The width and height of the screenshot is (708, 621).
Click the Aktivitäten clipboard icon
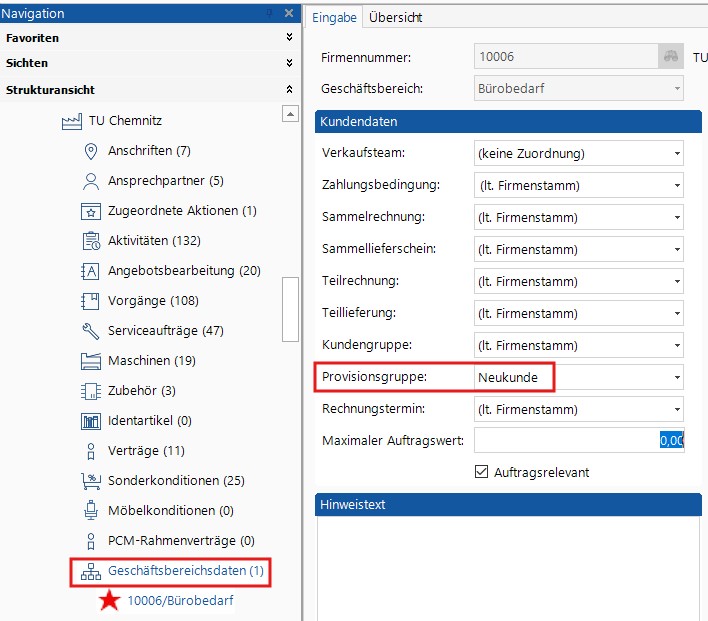(91, 241)
